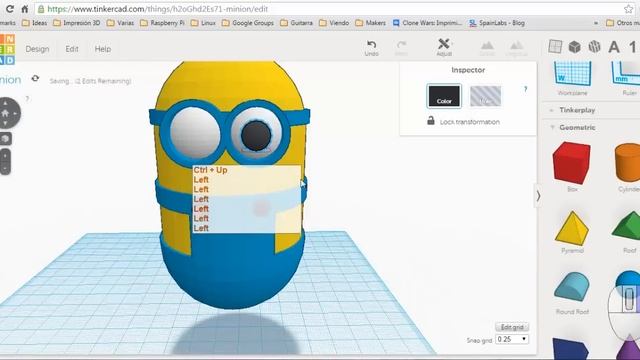
Task: Click the browser address bar
Action: [327, 9]
